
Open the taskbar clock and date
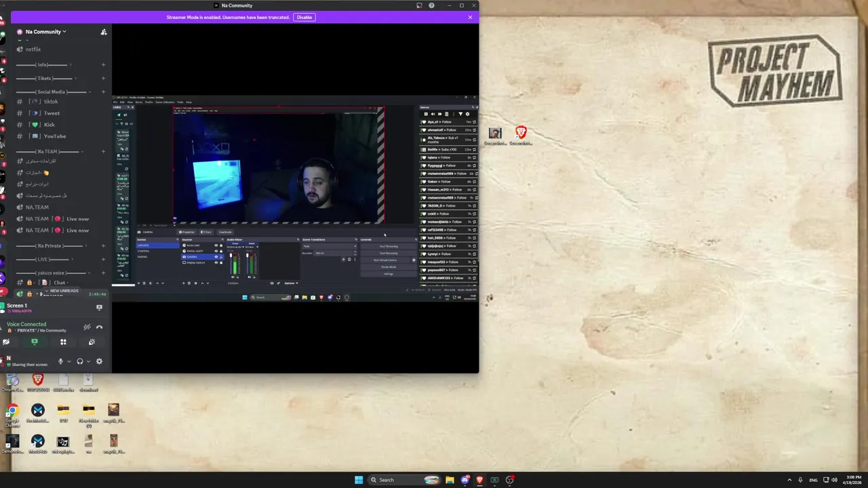[853, 480]
